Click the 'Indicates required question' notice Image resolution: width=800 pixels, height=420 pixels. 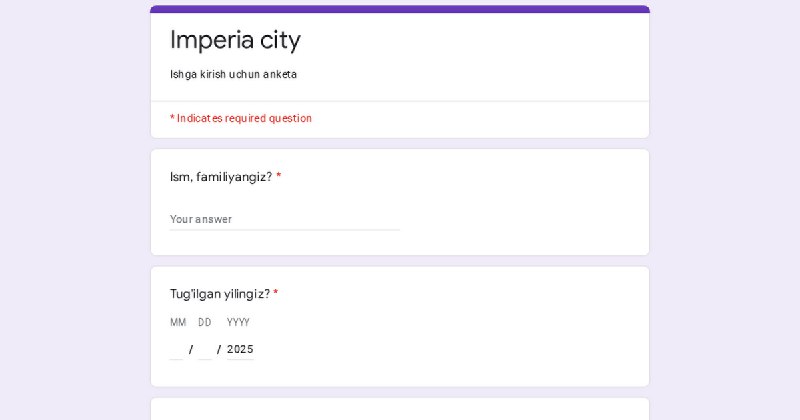tap(244, 118)
